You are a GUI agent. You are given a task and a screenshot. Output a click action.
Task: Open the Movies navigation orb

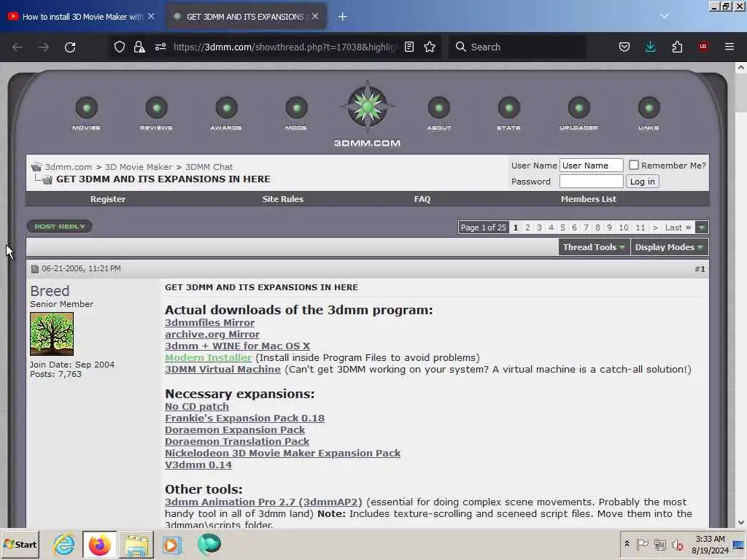(86, 108)
